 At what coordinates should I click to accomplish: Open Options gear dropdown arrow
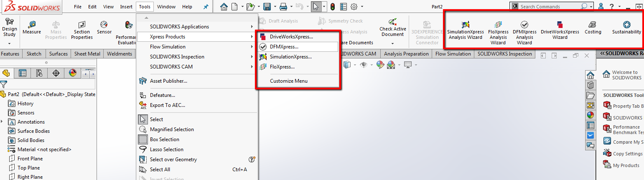tap(362, 7)
